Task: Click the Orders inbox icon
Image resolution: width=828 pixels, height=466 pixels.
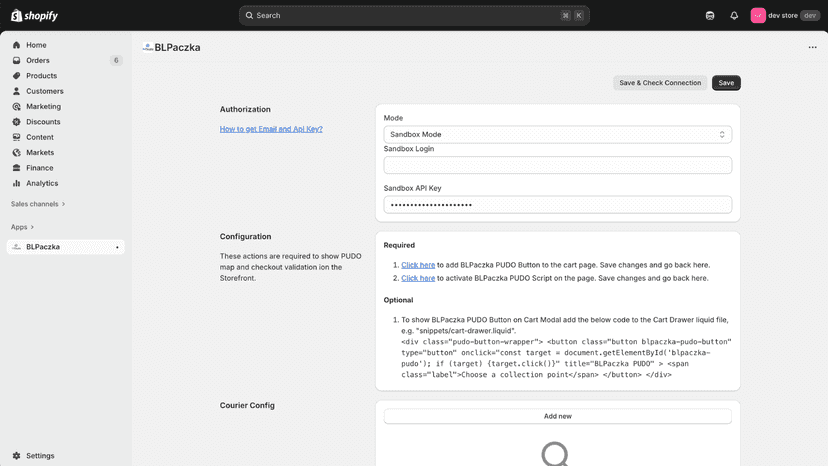Action: [x=16, y=60]
